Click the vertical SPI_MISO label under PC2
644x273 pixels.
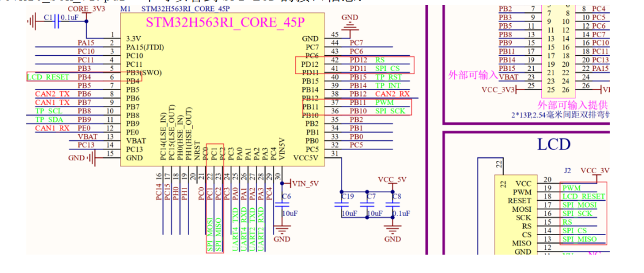coord(219,235)
